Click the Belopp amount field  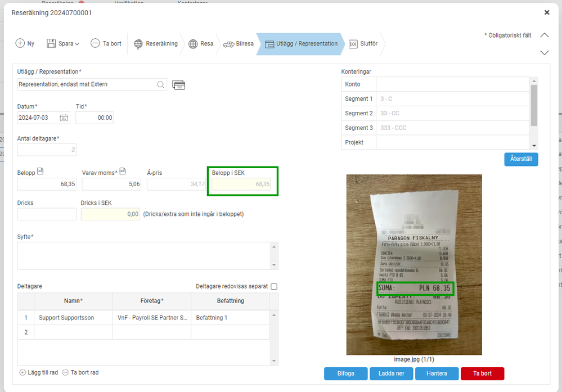(47, 184)
